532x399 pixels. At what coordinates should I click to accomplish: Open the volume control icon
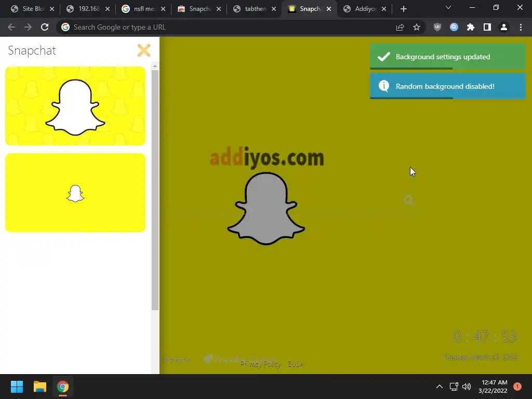pos(467,387)
